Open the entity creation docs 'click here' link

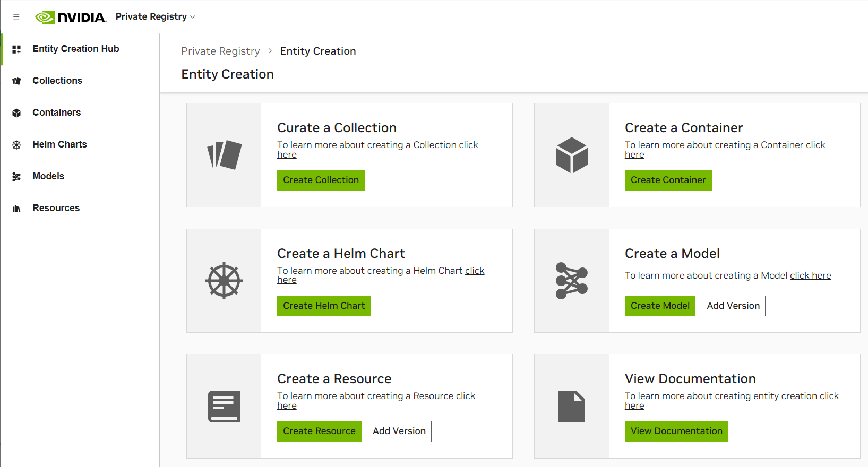829,396
